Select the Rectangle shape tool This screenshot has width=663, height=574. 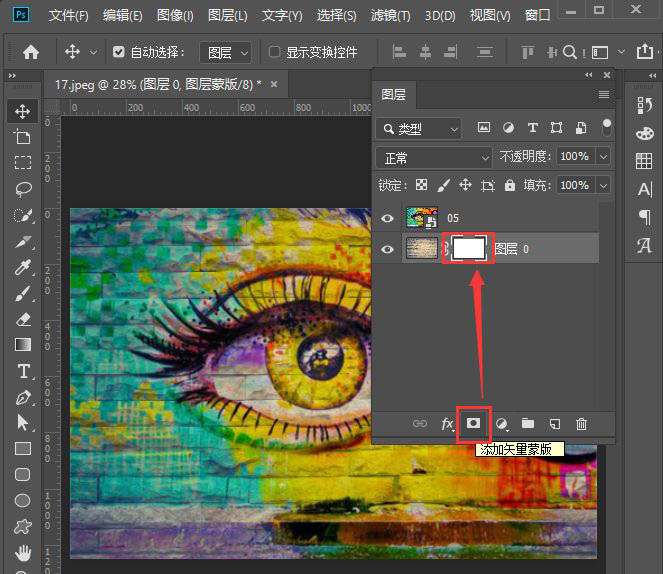point(22,448)
